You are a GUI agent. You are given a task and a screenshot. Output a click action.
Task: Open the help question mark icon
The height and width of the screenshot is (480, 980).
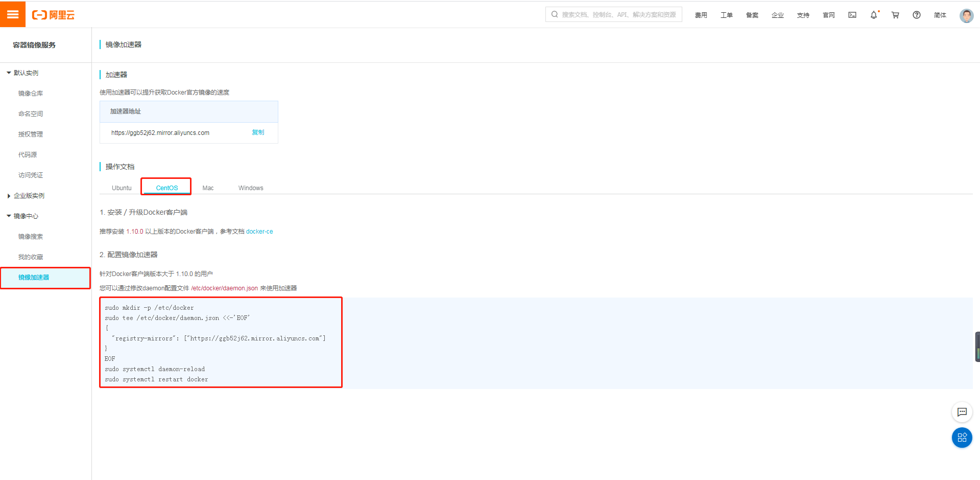[x=917, y=15]
